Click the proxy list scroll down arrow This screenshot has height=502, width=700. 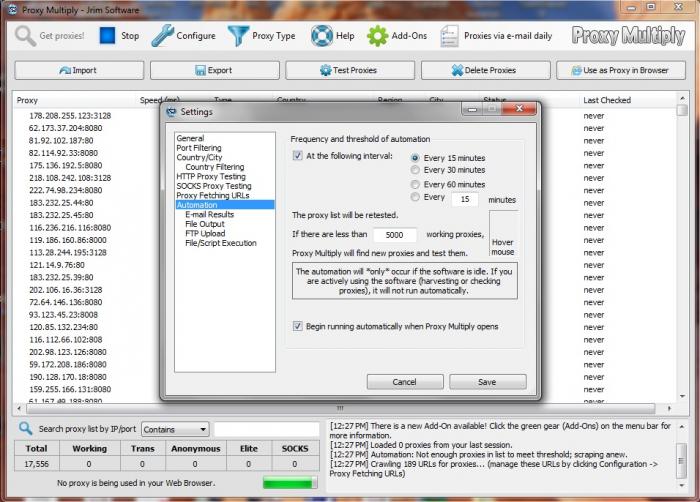[x=682, y=396]
